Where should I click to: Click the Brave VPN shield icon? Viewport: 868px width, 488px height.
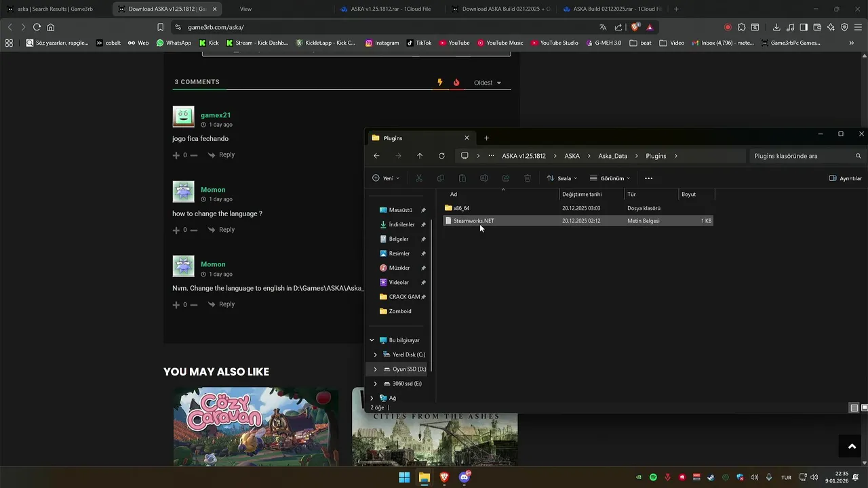844,27
